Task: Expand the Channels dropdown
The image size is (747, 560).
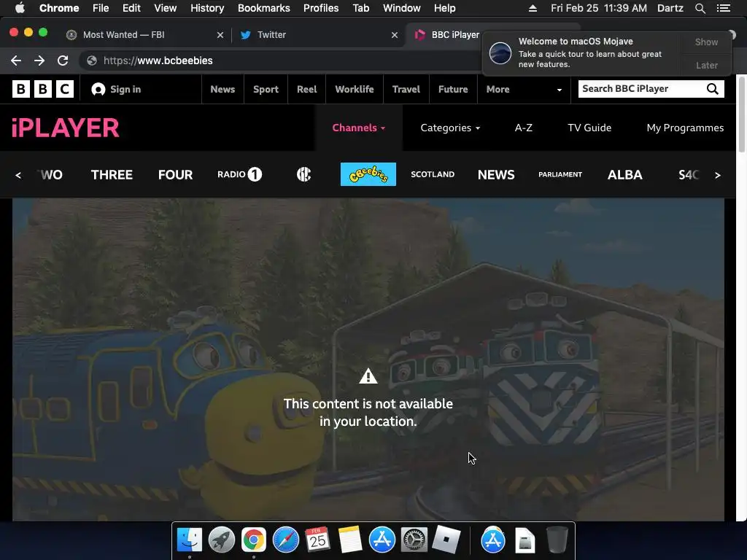Action: pyautogui.click(x=358, y=128)
